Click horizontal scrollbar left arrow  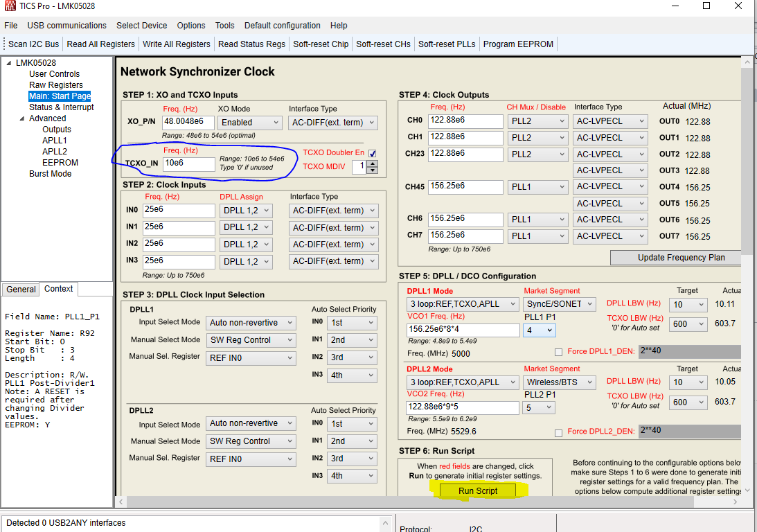pos(121,502)
